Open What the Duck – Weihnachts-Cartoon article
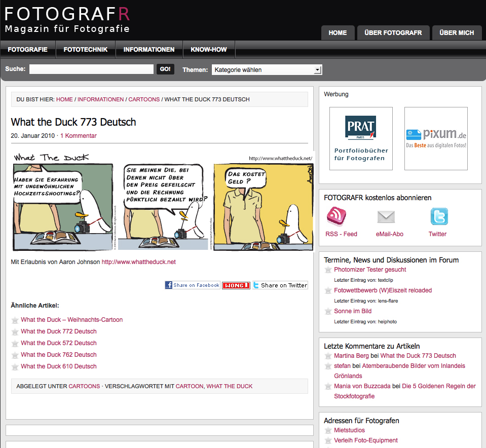This screenshot has height=448, width=486. 71,320
